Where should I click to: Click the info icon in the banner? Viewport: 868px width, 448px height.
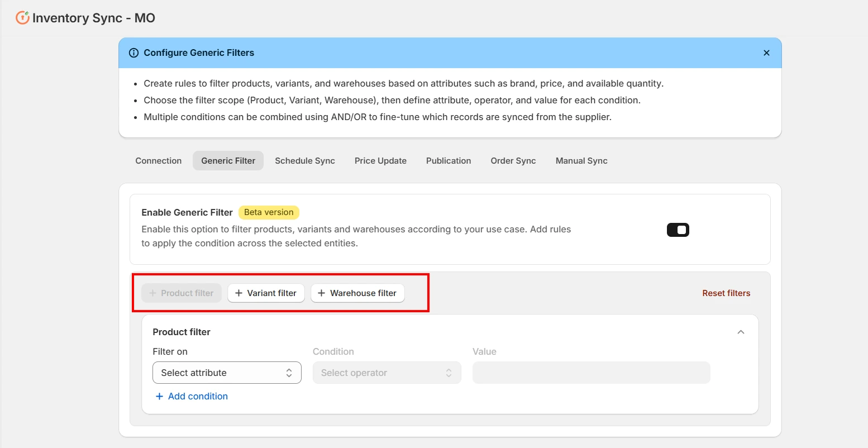click(x=133, y=53)
